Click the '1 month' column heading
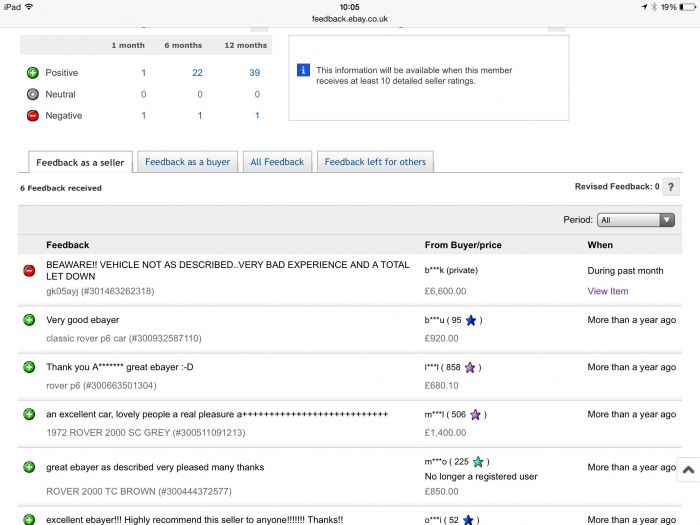 coord(128,45)
